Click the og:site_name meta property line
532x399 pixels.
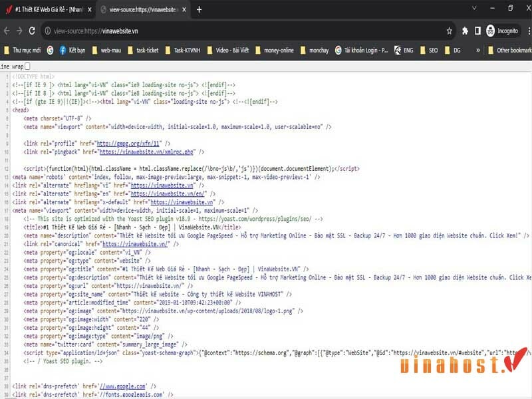pos(158,294)
